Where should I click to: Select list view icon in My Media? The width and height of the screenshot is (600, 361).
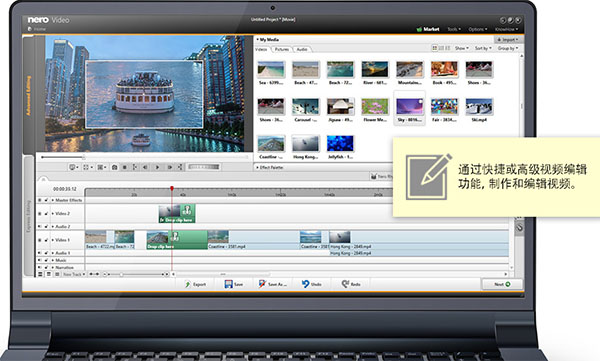coord(441,48)
